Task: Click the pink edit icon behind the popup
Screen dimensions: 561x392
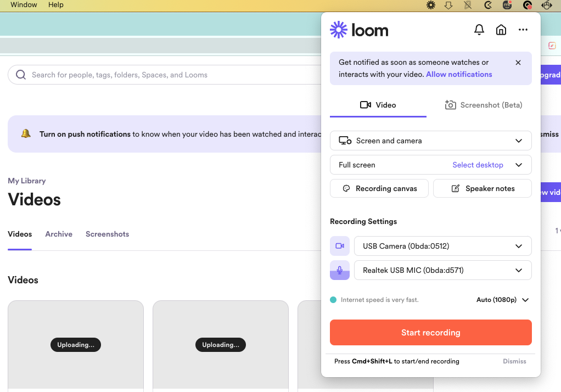Action: point(552,46)
